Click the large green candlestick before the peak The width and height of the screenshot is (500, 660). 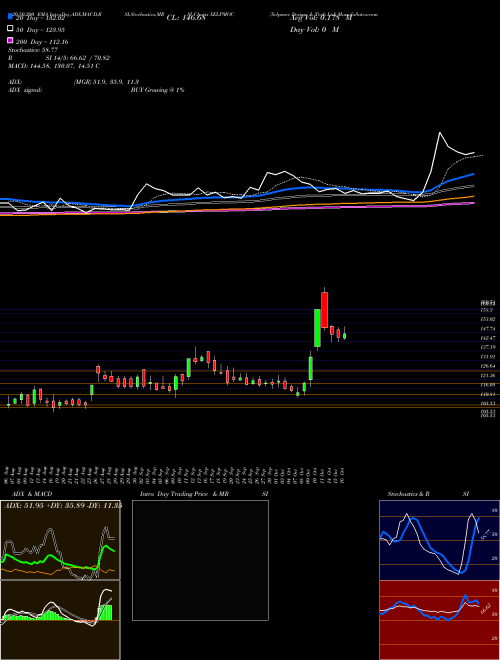pos(318,328)
